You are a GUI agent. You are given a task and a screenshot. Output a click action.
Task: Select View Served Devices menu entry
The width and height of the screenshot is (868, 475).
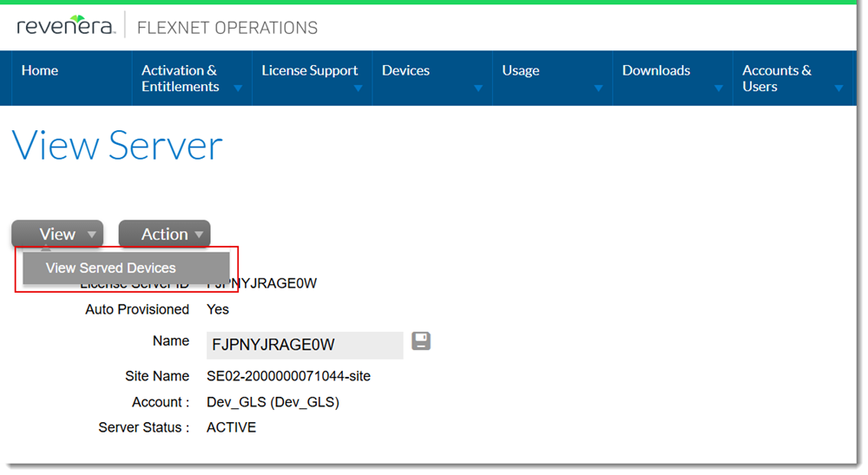tap(111, 267)
